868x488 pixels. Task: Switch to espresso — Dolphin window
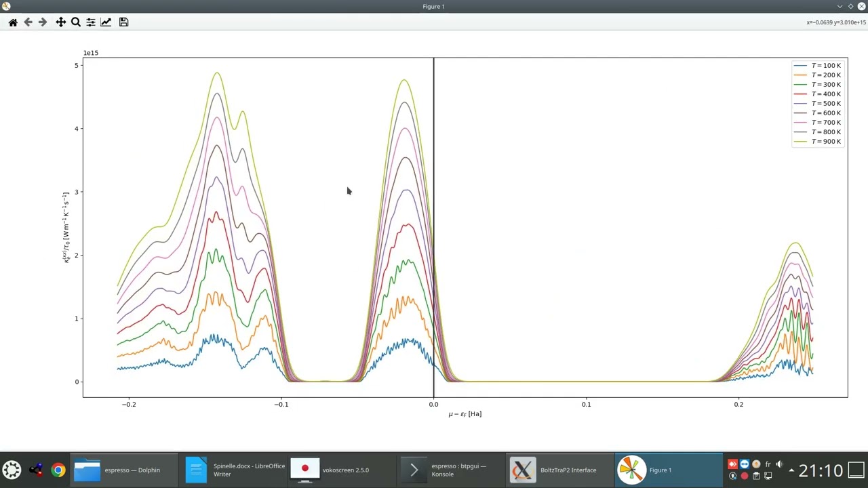tap(124, 470)
